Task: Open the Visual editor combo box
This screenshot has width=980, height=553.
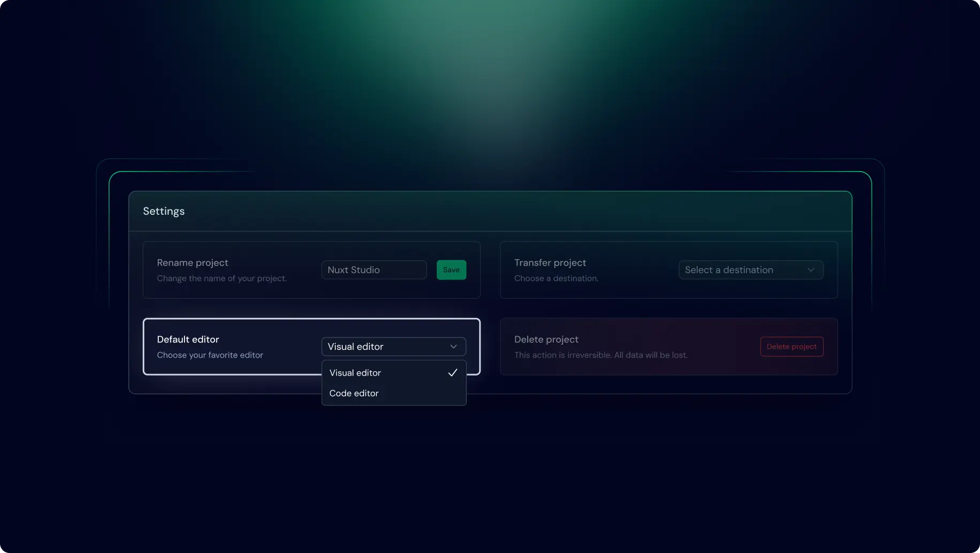Action: (393, 346)
